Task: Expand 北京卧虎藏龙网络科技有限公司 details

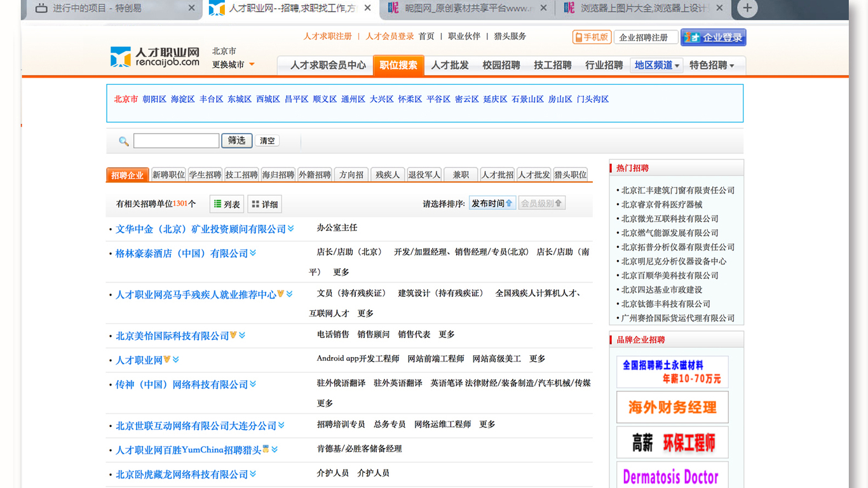Action: (x=253, y=474)
